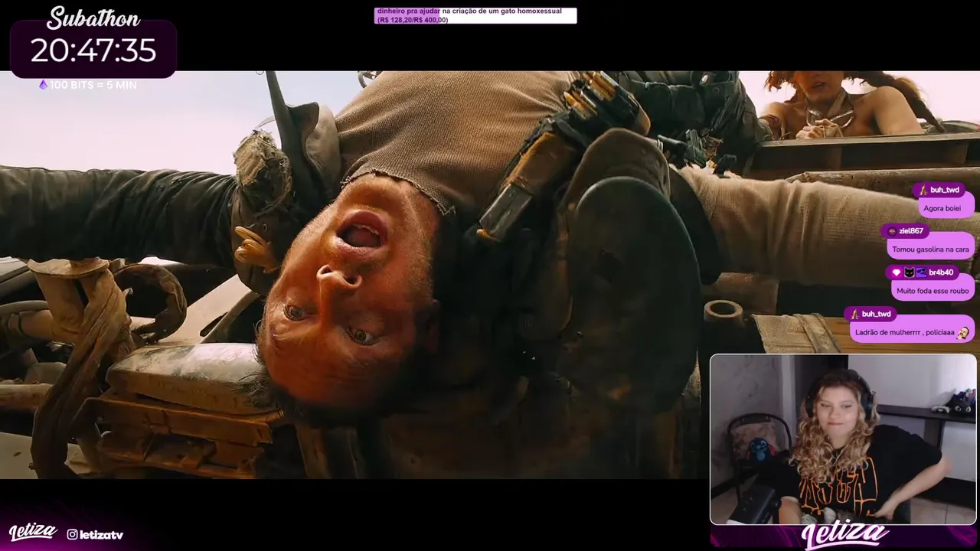Click the purple bits gem icon
This screenshot has width=980, height=551.
click(43, 85)
